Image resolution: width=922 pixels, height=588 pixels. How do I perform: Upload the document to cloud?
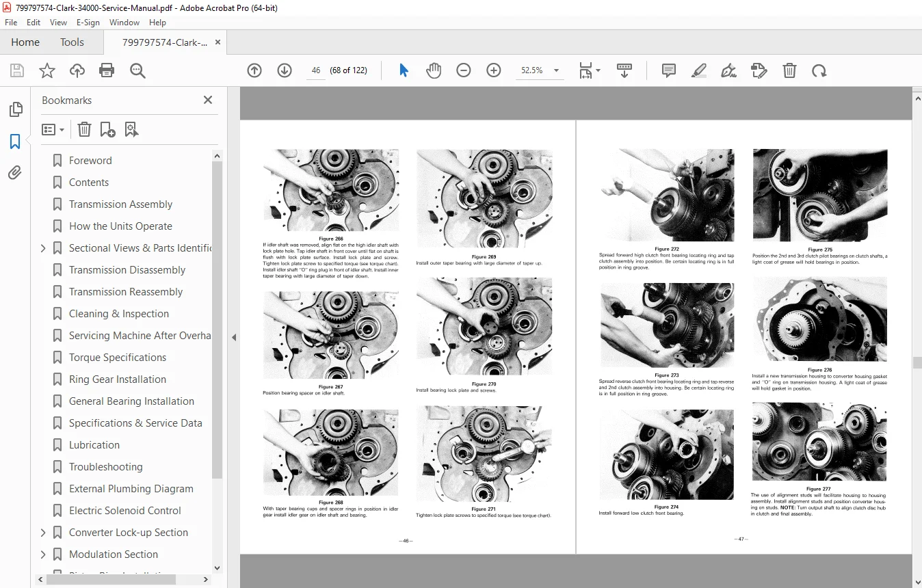coord(77,70)
